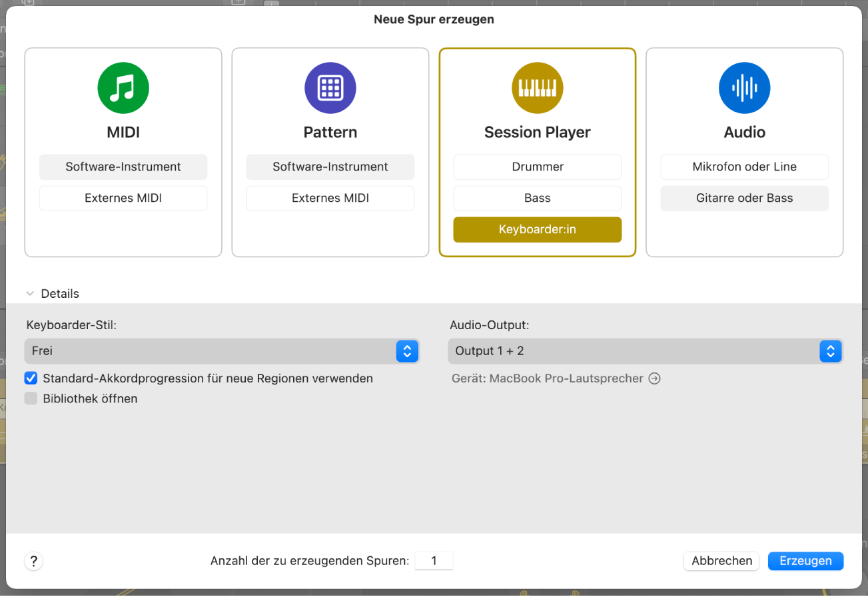Select Bass under Session Player

(537, 198)
